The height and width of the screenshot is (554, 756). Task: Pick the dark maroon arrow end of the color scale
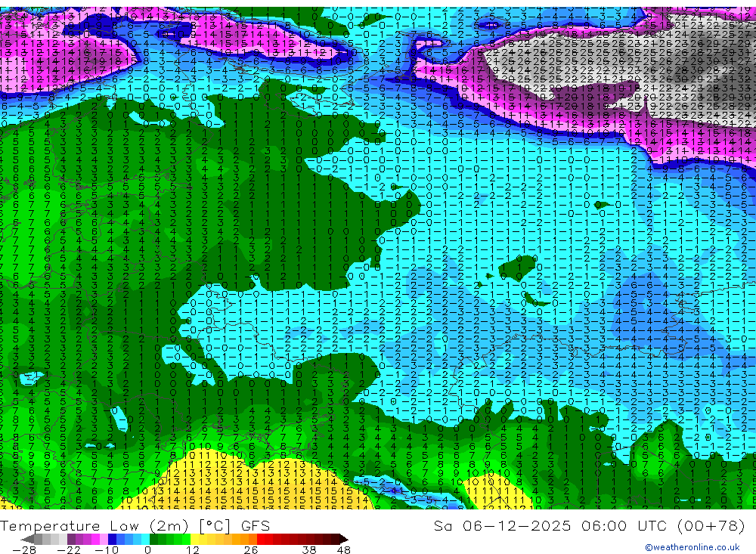tap(344, 540)
